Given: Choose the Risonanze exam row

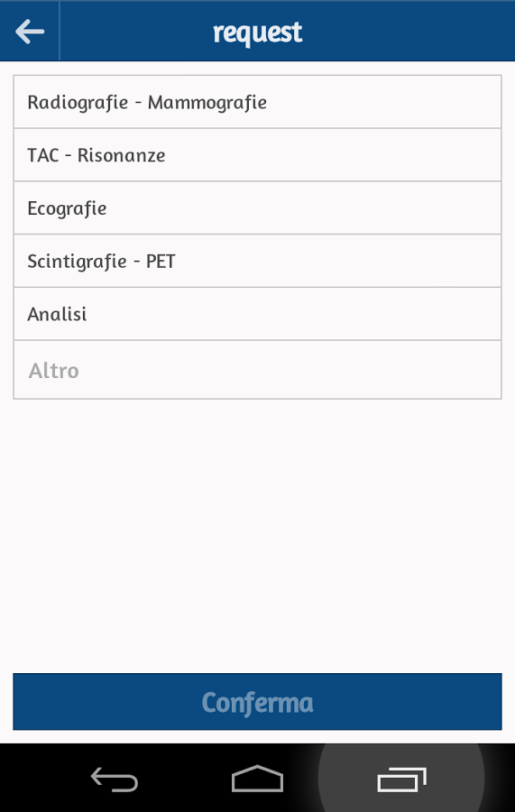Looking at the screenshot, I should pyautogui.click(x=257, y=155).
